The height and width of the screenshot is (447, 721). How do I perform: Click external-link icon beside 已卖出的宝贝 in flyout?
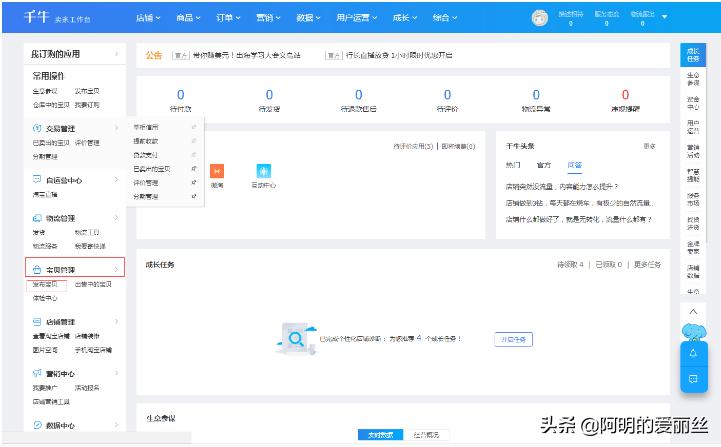coord(194,169)
